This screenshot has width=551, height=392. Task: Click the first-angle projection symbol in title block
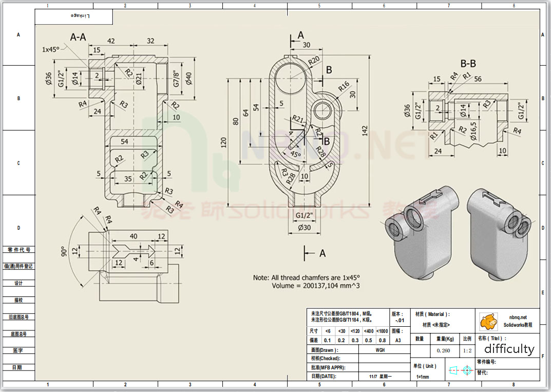click(460, 370)
